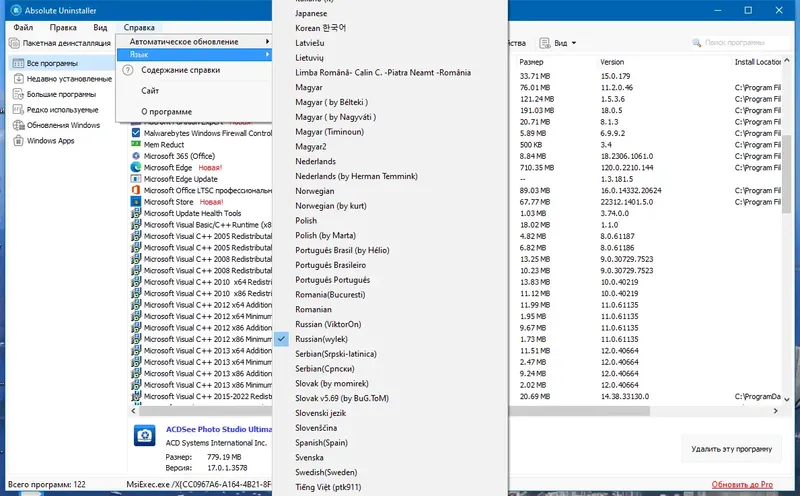Click the Batch uninstall toolbar icon
This screenshot has width=800, height=496.
pos(14,43)
